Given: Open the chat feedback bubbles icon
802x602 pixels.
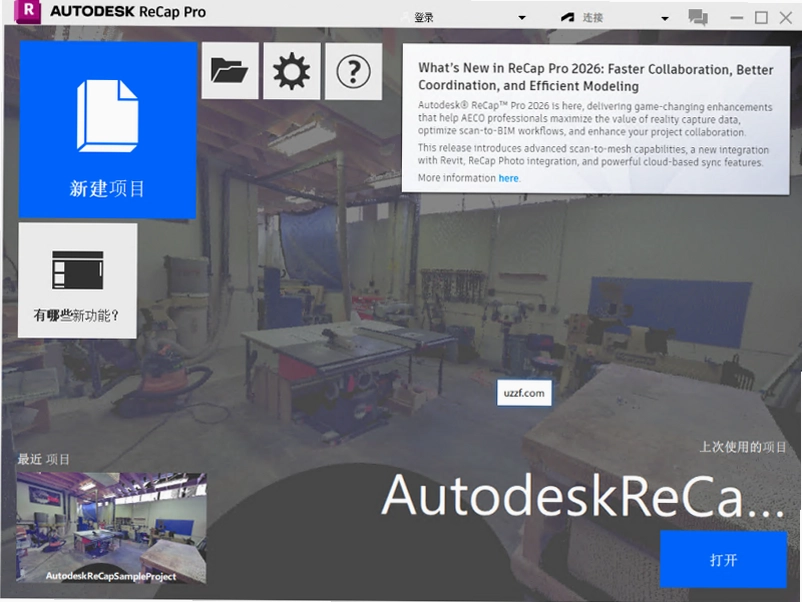Looking at the screenshot, I should [698, 17].
